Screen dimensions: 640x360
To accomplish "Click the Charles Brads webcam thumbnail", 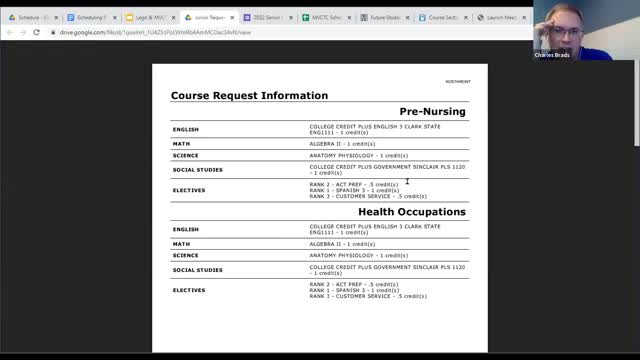I will (x=587, y=30).
